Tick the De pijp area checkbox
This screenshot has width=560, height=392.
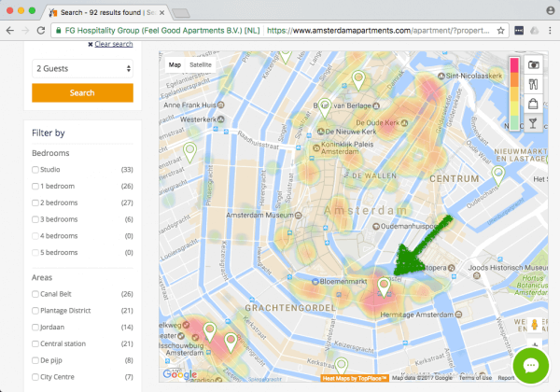35,360
